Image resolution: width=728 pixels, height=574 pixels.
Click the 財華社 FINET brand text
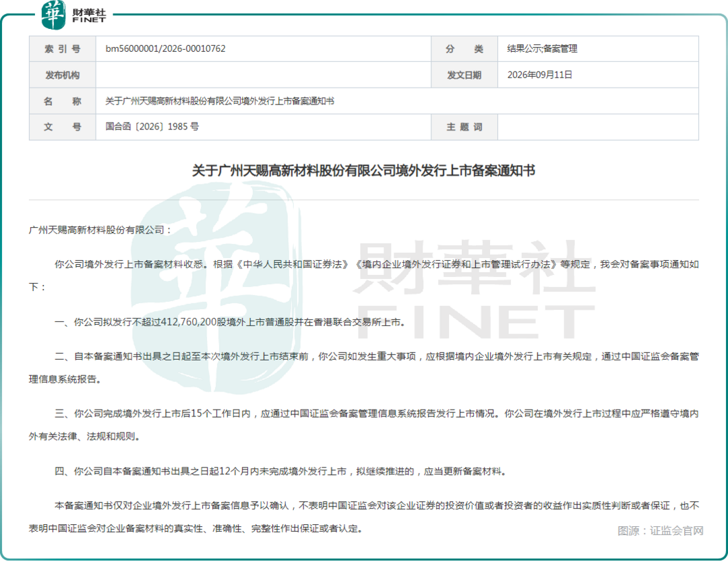[89, 15]
